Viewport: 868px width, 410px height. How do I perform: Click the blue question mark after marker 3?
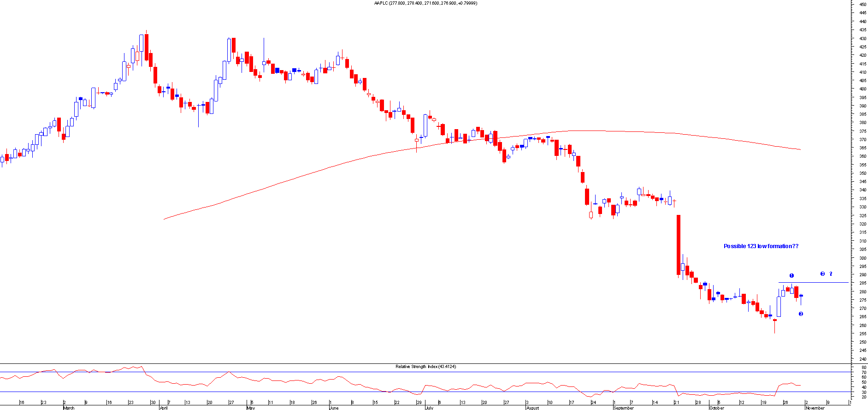tap(831, 274)
